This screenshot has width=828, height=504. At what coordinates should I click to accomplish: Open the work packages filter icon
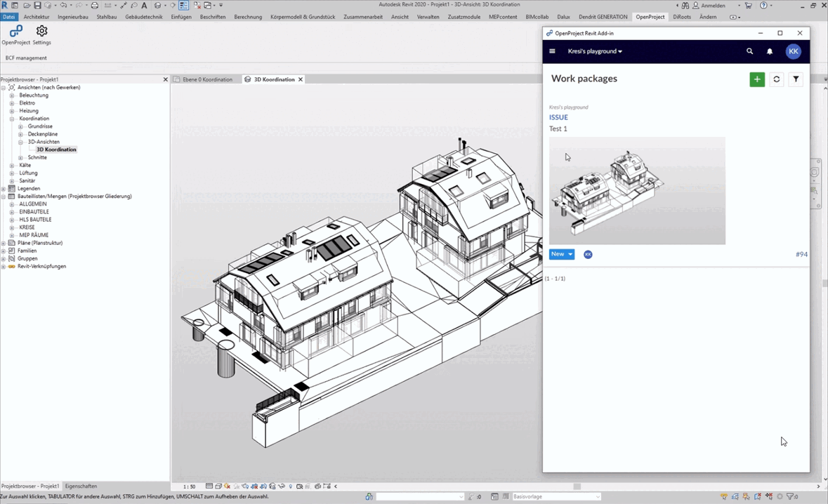coord(796,79)
